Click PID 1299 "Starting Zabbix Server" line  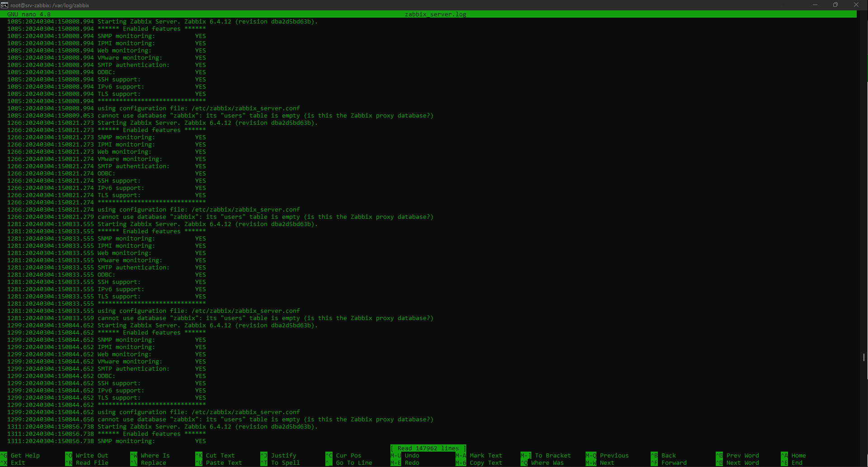(163, 325)
